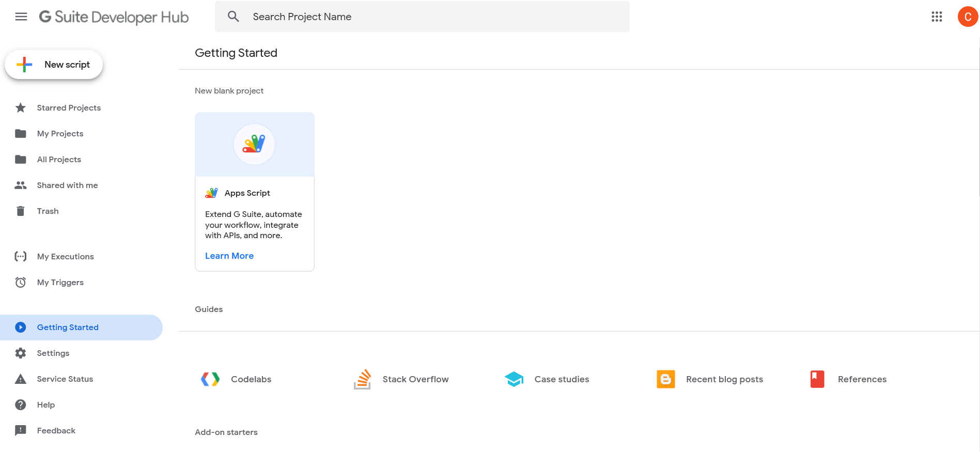Viewport: 980px width, 452px height.
Task: Click the Trash bin icon
Action: tap(21, 211)
